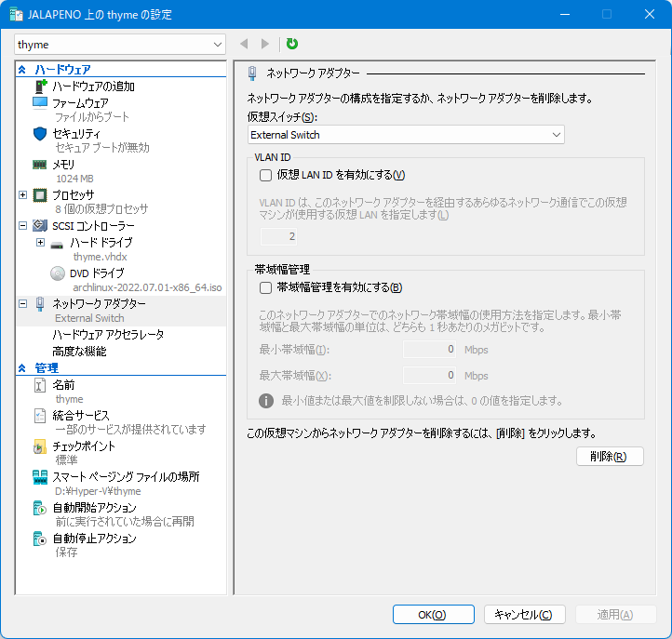Screen dimensions: 672x639
Task: Expand the ハード ドライブ tree node
Action: [40, 243]
